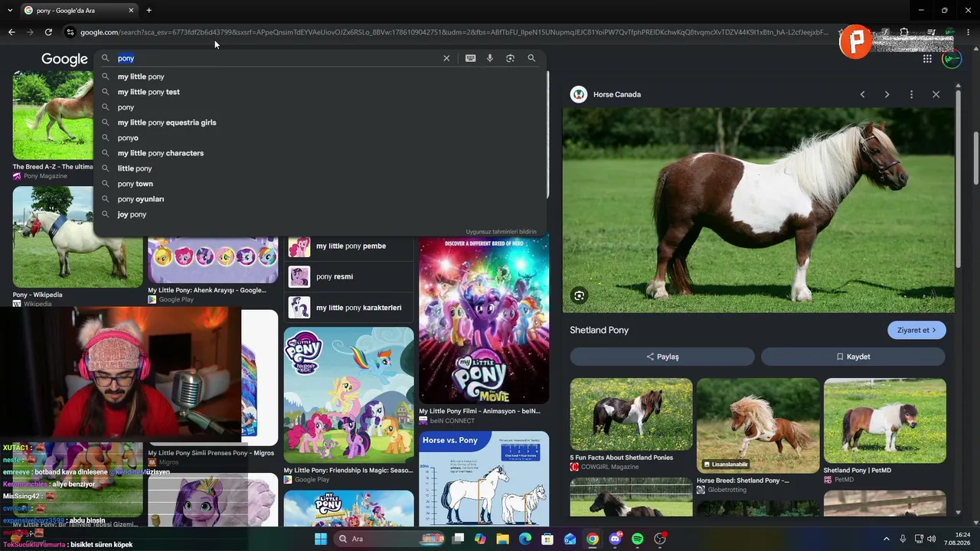
Task: Click the large Shetland Pony preview image
Action: click(x=759, y=210)
